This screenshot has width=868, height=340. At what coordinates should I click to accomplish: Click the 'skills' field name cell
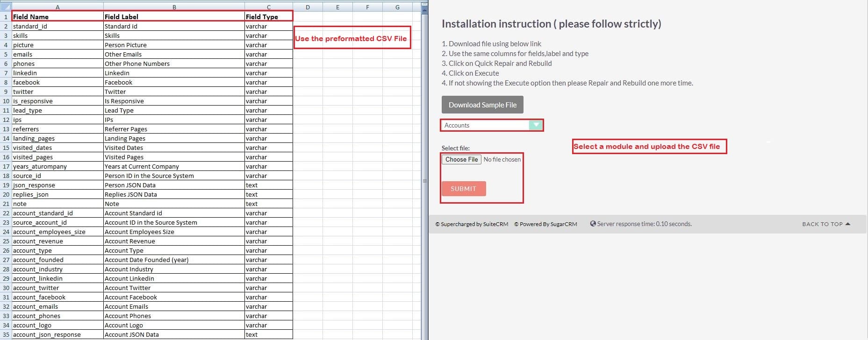click(x=57, y=35)
